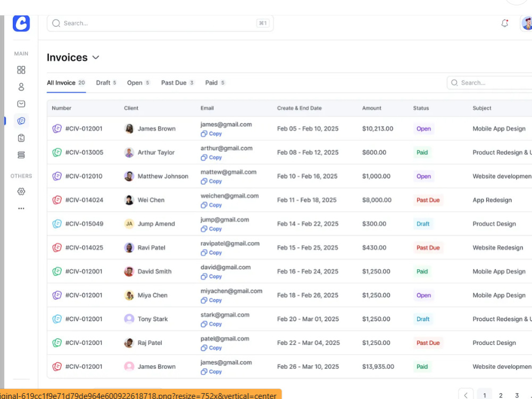The height and width of the screenshot is (399, 532).
Task: Click client name Matthew Johnson
Action: 163,176
